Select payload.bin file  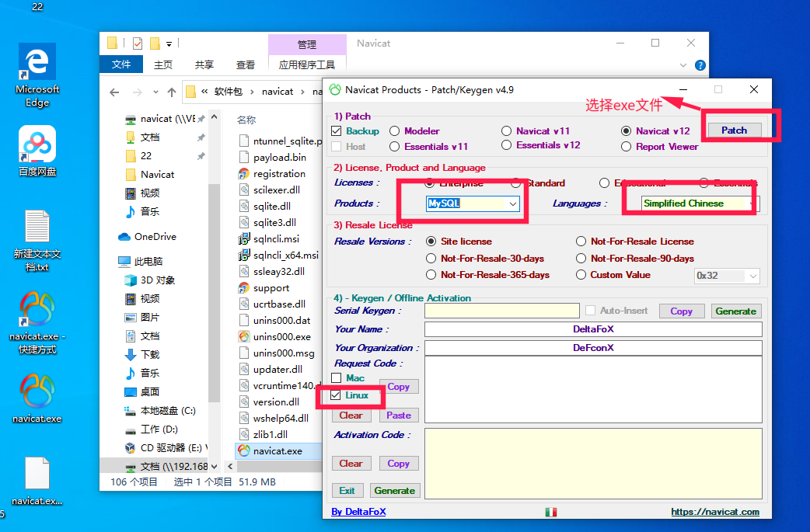[x=280, y=157]
